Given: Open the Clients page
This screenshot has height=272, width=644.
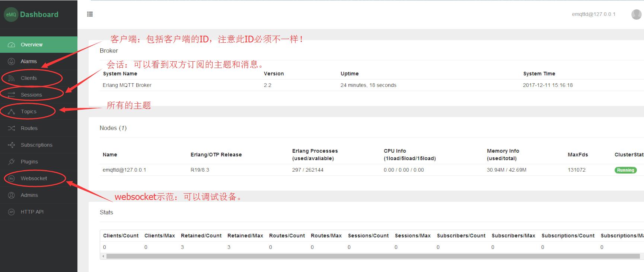Looking at the screenshot, I should [x=29, y=78].
